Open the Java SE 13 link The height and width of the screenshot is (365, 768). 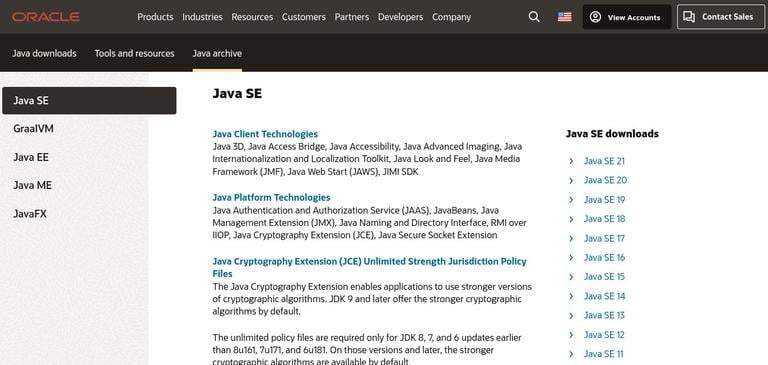pos(604,316)
